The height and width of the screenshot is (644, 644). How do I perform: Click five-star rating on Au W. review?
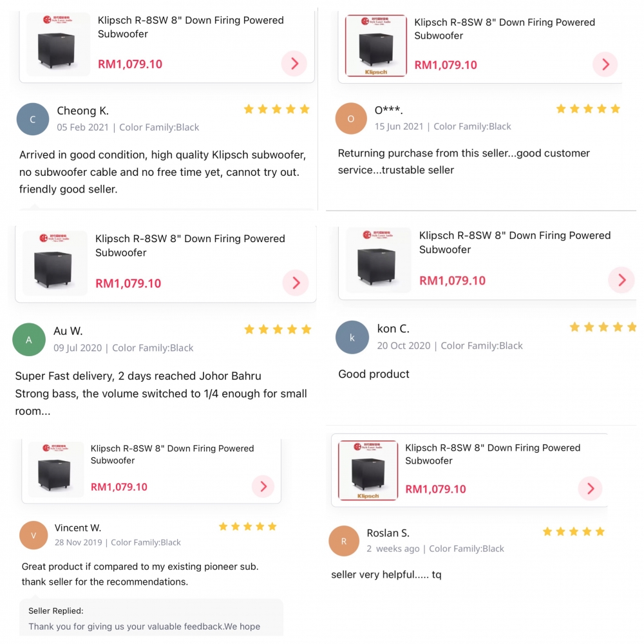(x=278, y=329)
